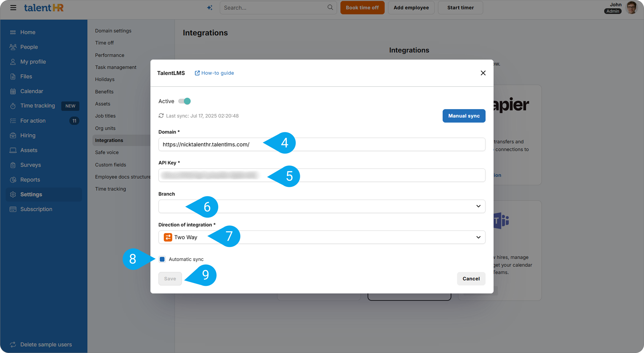Screen dimensions: 644x353
Task: Click the Calendar sidebar icon
Action: coord(13,91)
